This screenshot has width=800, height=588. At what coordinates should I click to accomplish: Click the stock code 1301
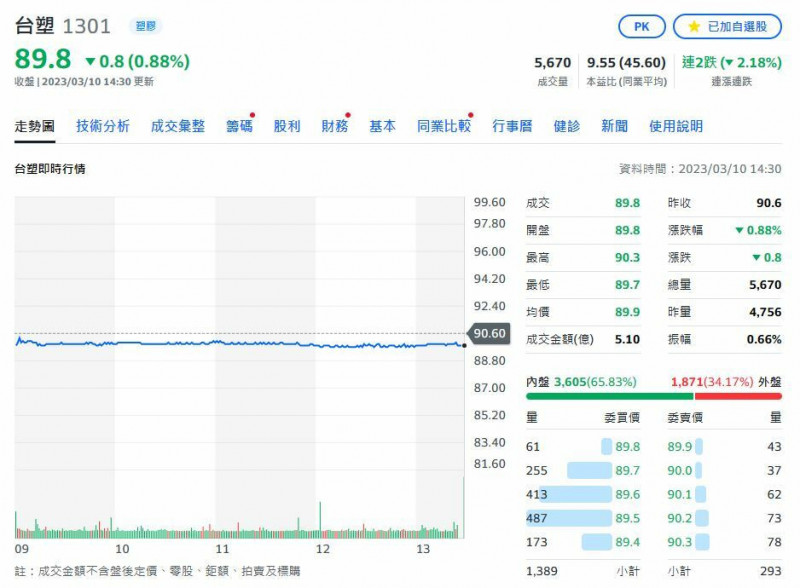point(86,27)
